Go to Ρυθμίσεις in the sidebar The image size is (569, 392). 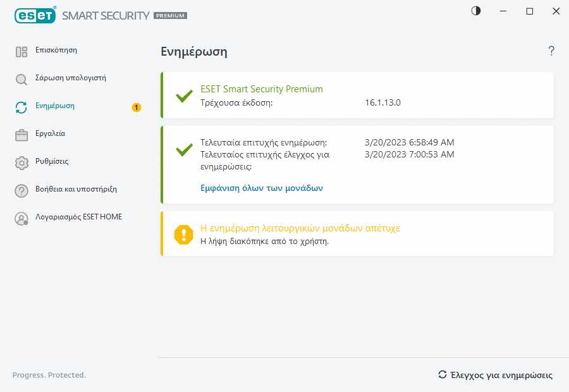point(52,162)
